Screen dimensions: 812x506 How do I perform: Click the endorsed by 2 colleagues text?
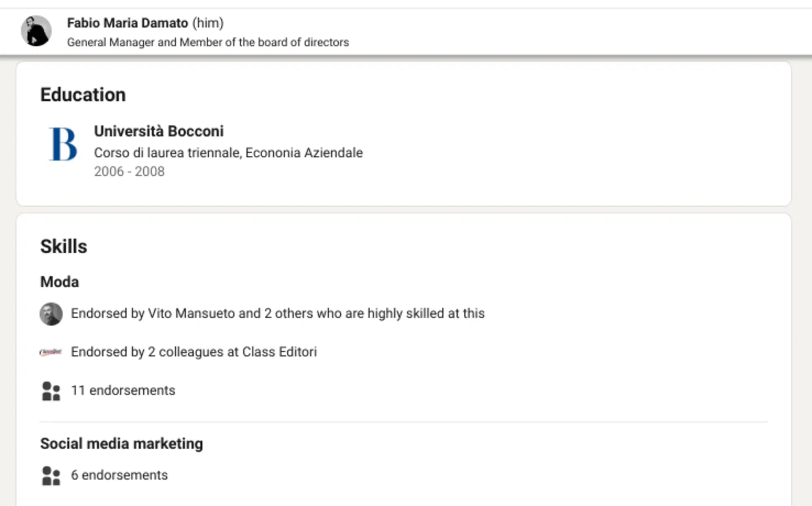coord(194,351)
